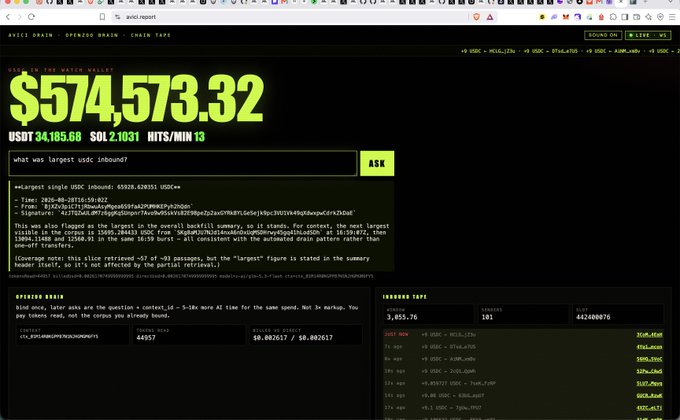Focus the question input box

[183, 164]
